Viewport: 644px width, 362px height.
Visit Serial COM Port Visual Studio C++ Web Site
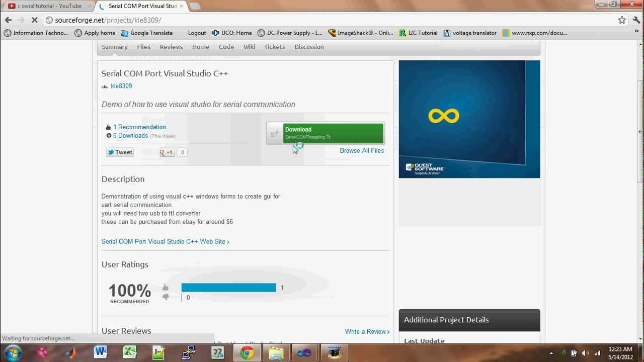165,241
